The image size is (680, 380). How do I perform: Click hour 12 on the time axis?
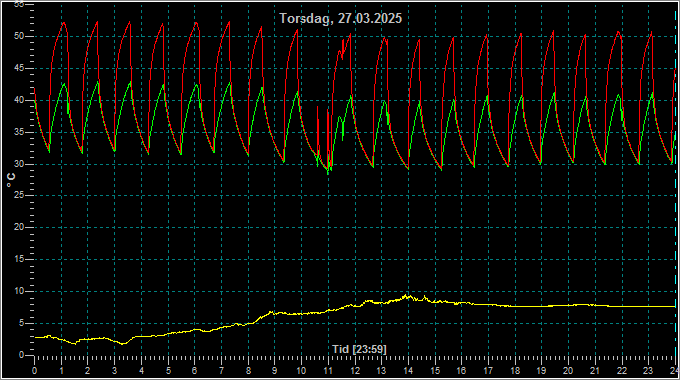click(x=355, y=371)
